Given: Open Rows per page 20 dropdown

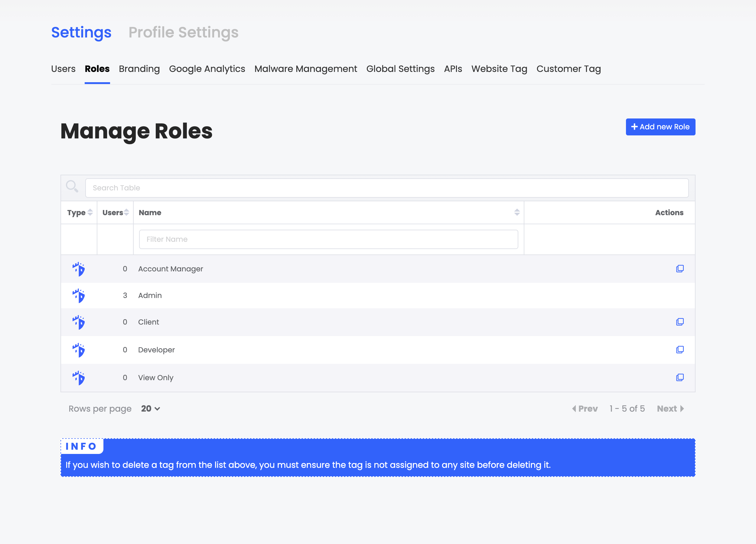Looking at the screenshot, I should pyautogui.click(x=151, y=409).
